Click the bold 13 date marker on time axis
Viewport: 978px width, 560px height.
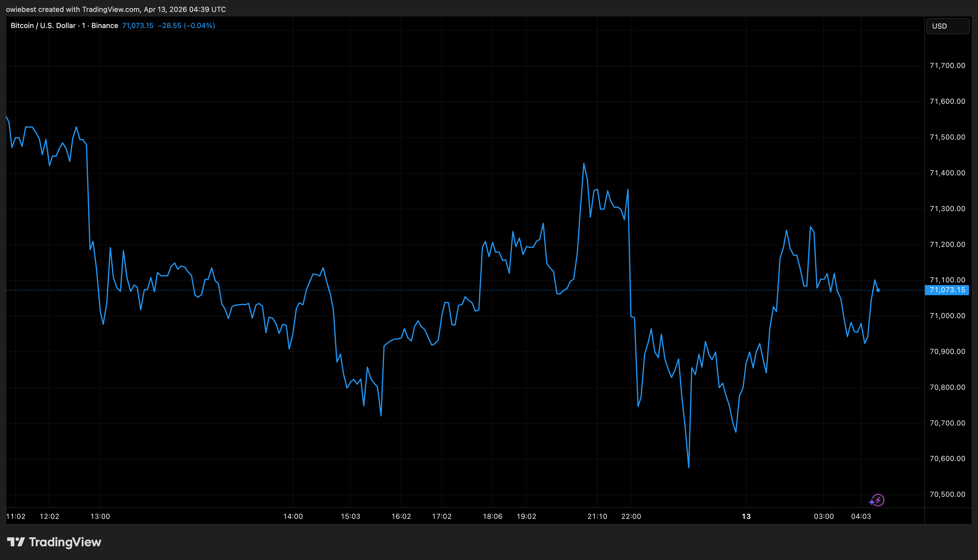coord(747,516)
